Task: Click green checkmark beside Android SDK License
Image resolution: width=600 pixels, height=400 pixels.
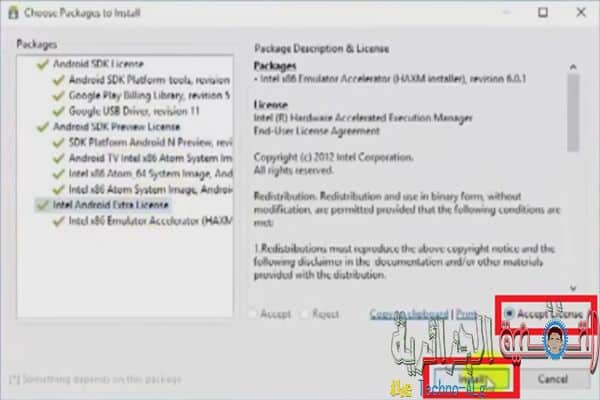Action: [42, 64]
